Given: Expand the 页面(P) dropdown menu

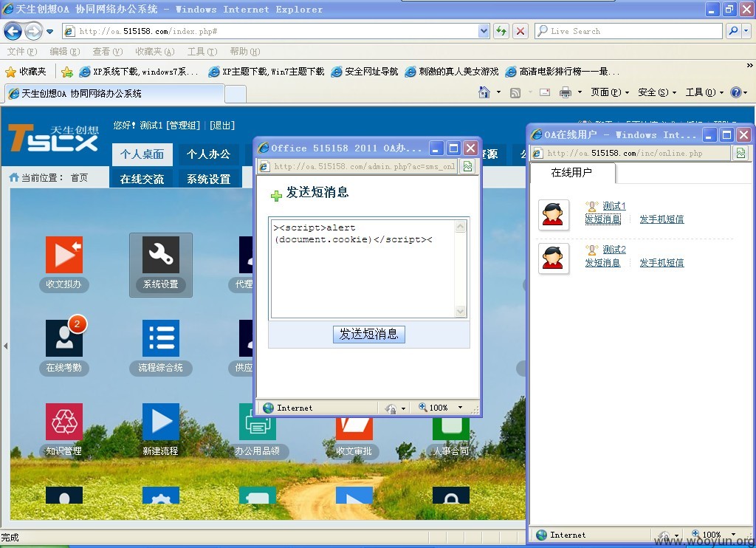Looking at the screenshot, I should click(x=610, y=92).
